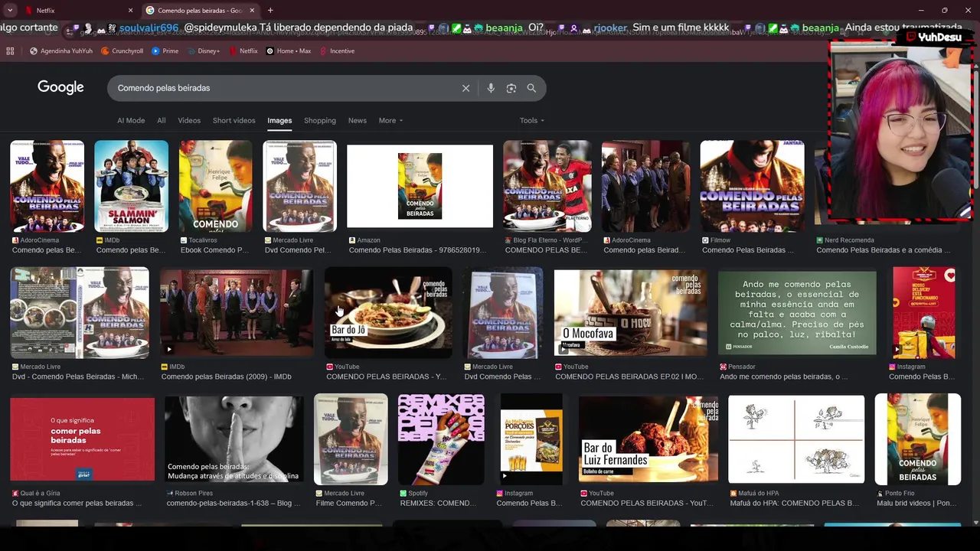The height and width of the screenshot is (551, 980).
Task: Close the Netflix browser tab
Action: point(130,11)
